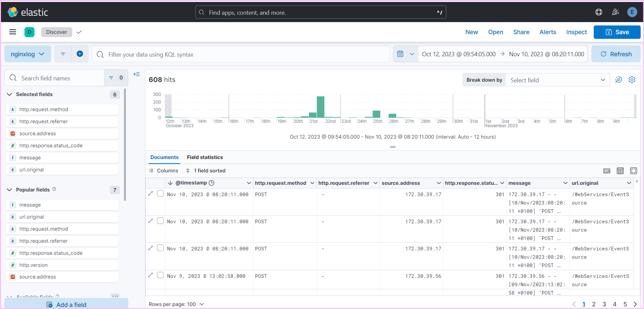Expand first document row details
Image resolution: width=644 pixels, height=309 pixels.
151,194
